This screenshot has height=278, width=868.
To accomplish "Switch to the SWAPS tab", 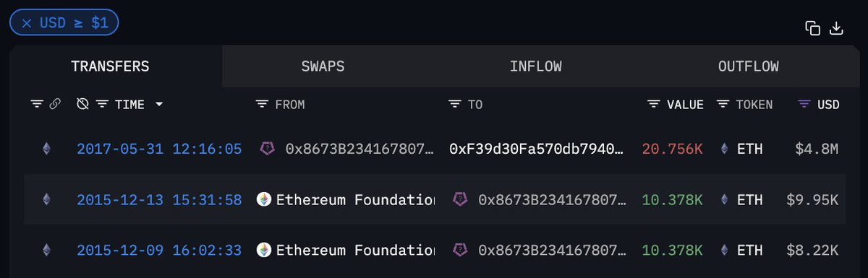I will (x=323, y=66).
